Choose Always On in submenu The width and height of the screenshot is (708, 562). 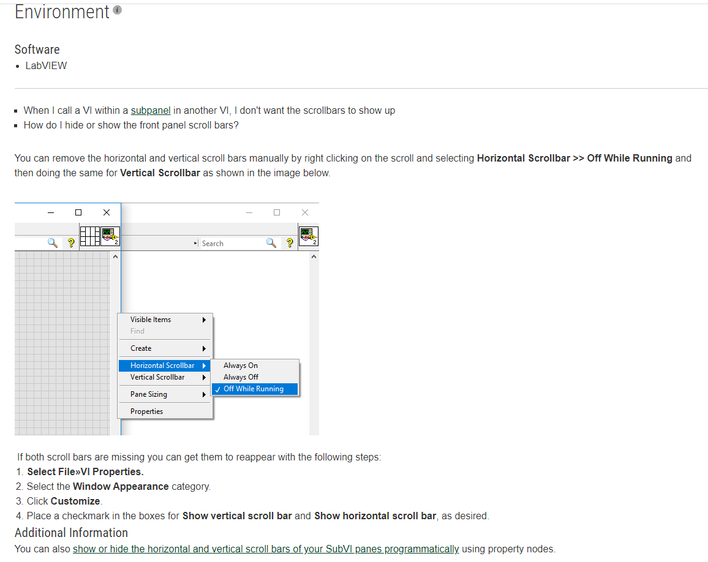[255, 365]
